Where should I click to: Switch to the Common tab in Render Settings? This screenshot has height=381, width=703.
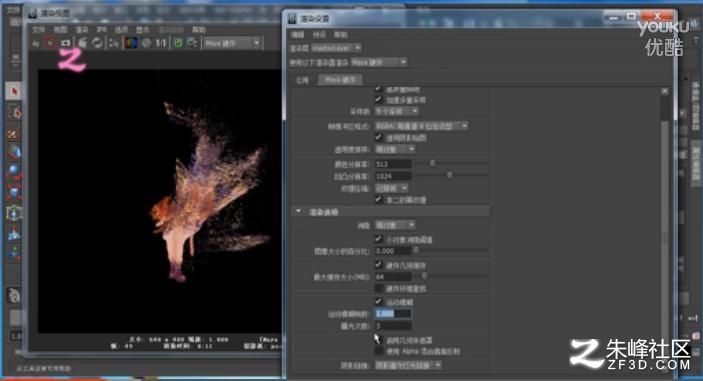click(x=303, y=80)
